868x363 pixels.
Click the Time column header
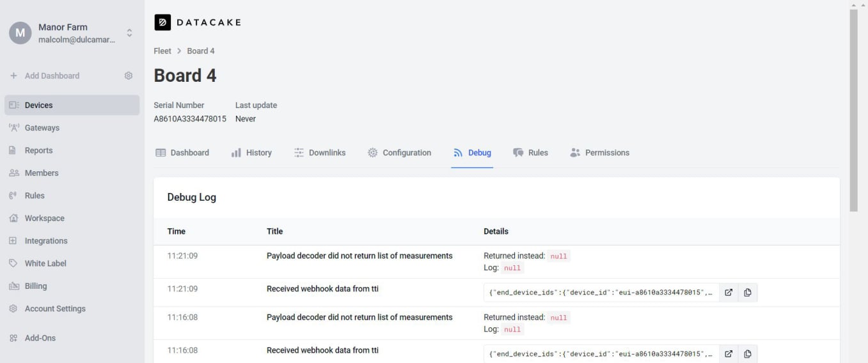(177, 231)
